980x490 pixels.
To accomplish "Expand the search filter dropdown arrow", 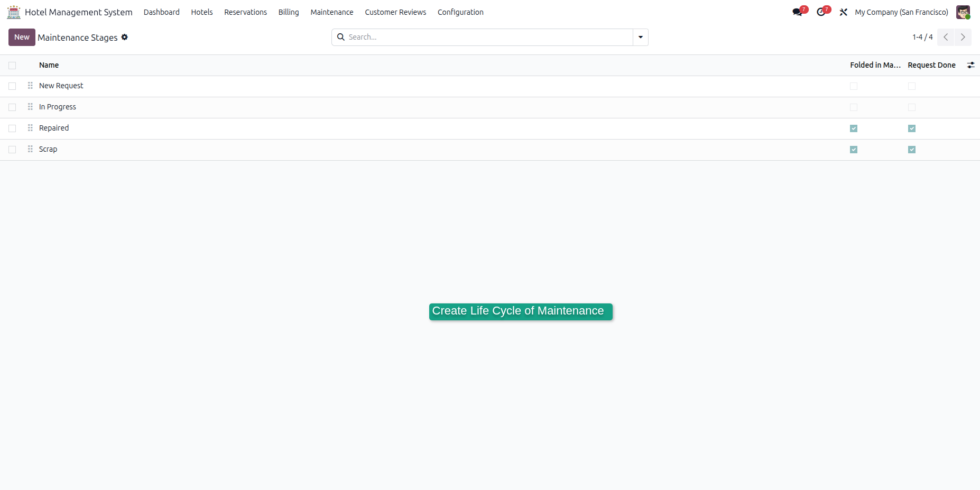I will point(641,37).
